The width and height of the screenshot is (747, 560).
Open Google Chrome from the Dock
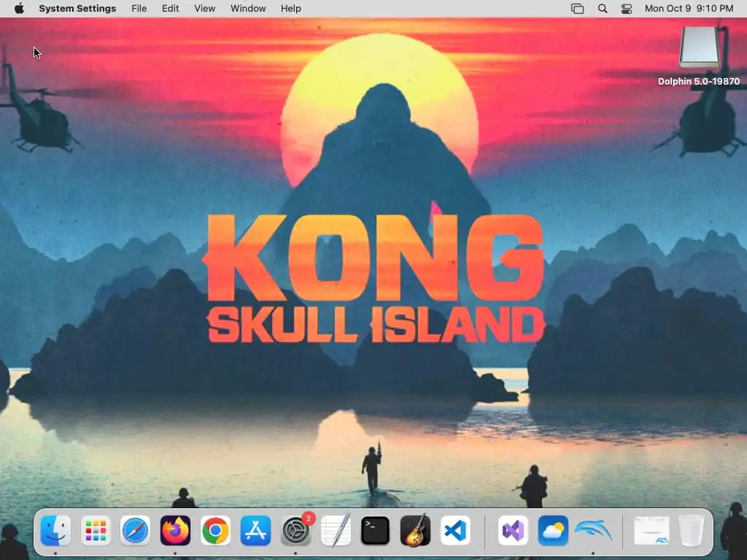[215, 530]
